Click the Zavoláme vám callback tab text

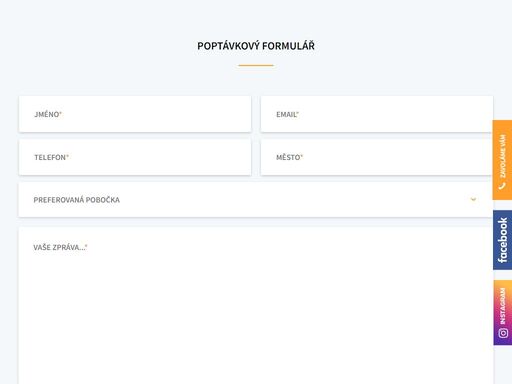503,156
